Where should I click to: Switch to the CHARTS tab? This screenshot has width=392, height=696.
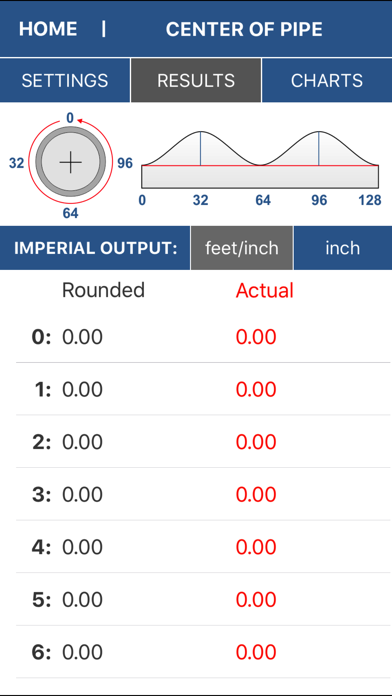pos(327,80)
